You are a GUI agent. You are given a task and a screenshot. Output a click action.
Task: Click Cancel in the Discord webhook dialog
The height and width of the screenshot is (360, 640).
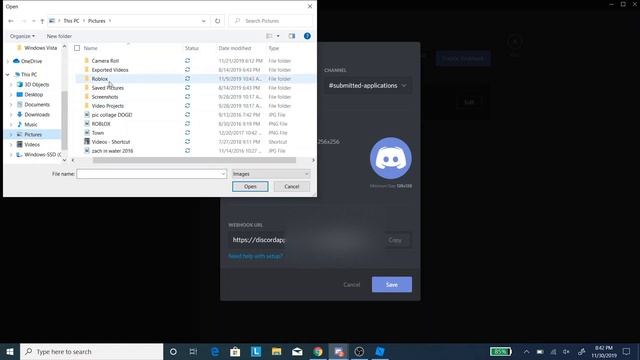pyautogui.click(x=351, y=284)
